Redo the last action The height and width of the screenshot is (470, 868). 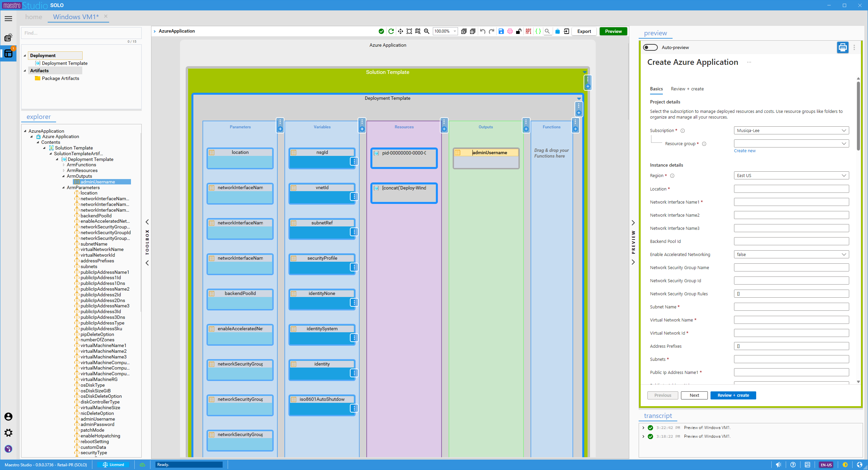pos(491,31)
